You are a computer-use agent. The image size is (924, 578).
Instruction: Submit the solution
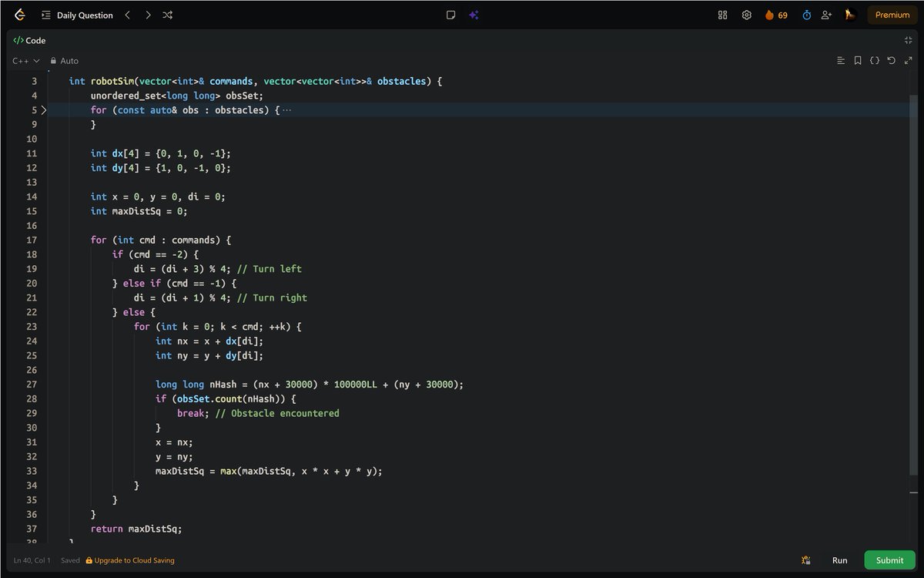pos(889,560)
